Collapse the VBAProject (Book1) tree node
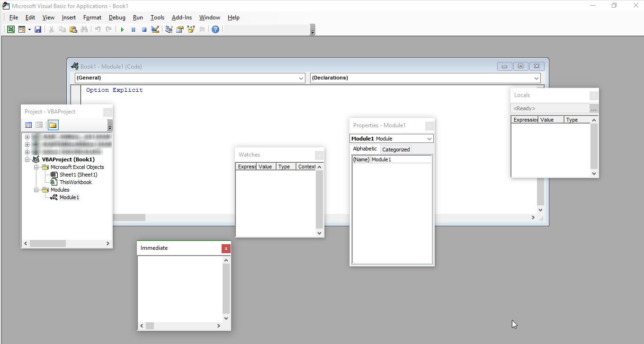The width and height of the screenshot is (644, 344). click(27, 159)
